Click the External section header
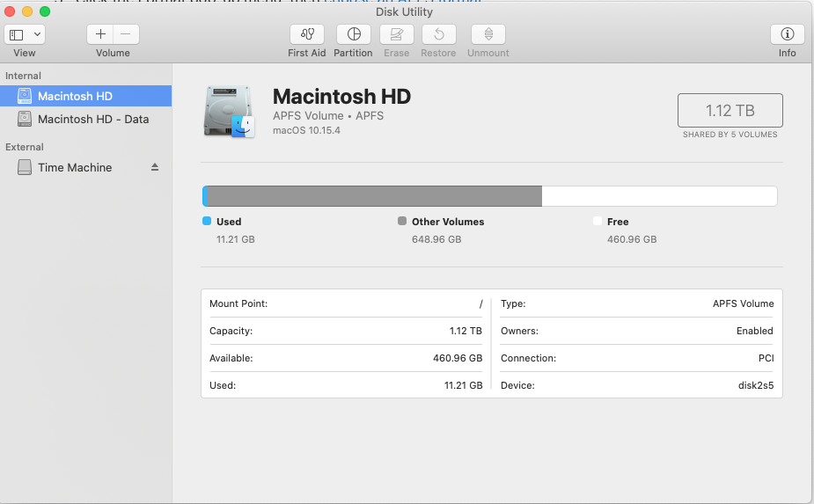This screenshot has height=504, width=814. (25, 147)
